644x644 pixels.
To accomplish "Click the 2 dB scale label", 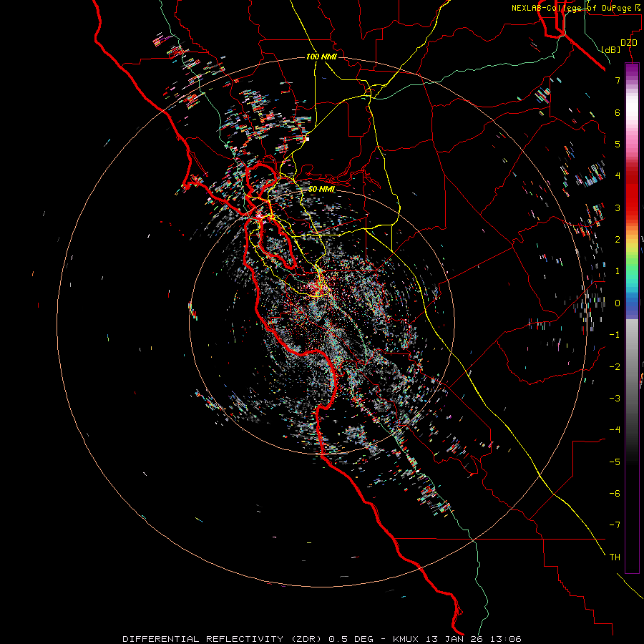I will pos(618,240).
